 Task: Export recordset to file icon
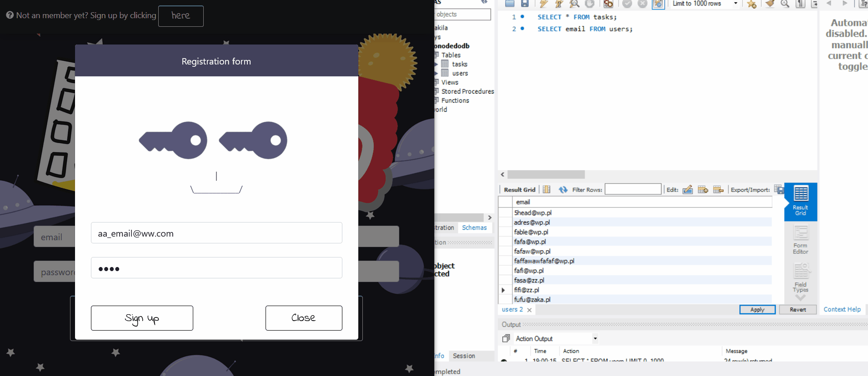[779, 189]
